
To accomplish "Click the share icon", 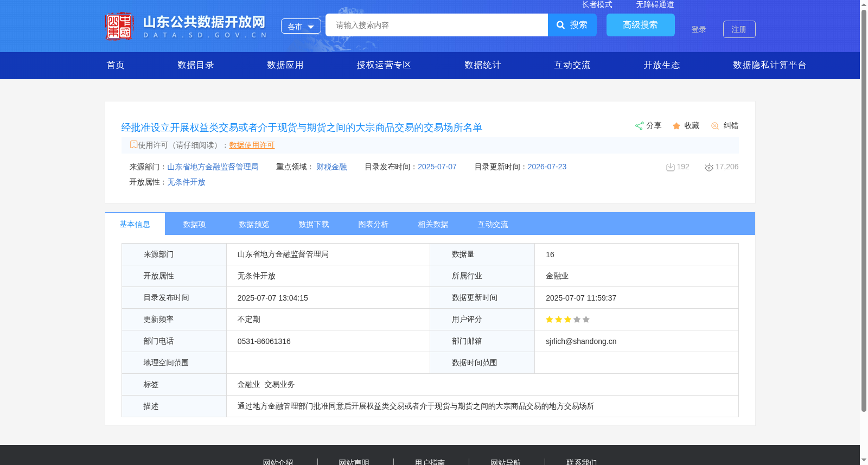I will [639, 126].
